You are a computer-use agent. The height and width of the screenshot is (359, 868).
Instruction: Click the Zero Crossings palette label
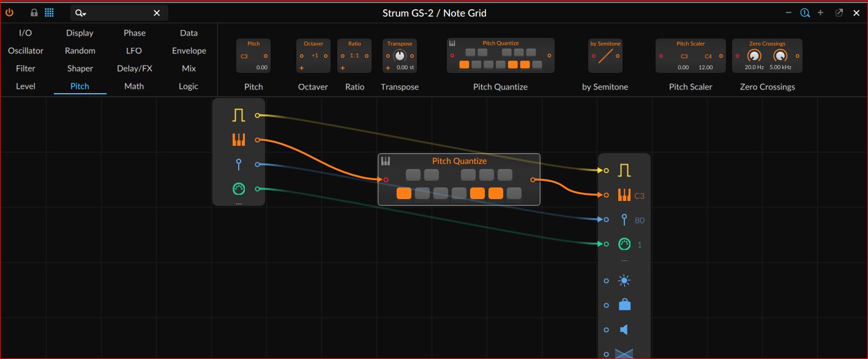(767, 87)
